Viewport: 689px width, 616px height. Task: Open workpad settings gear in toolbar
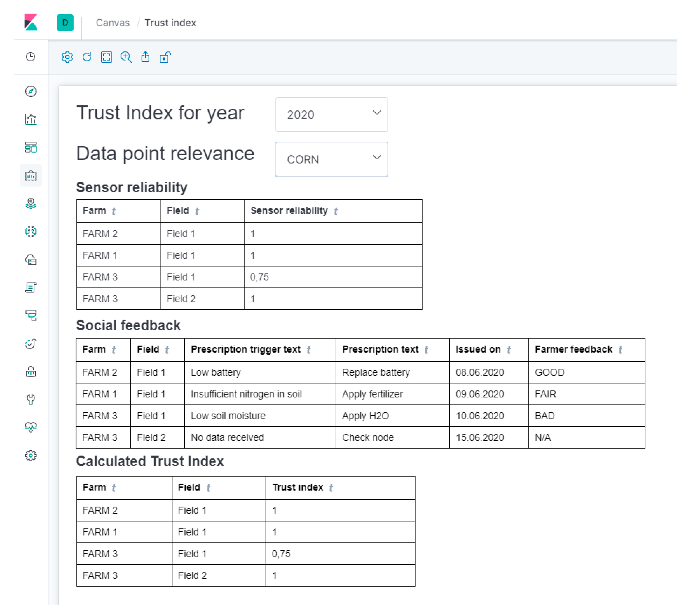[67, 57]
